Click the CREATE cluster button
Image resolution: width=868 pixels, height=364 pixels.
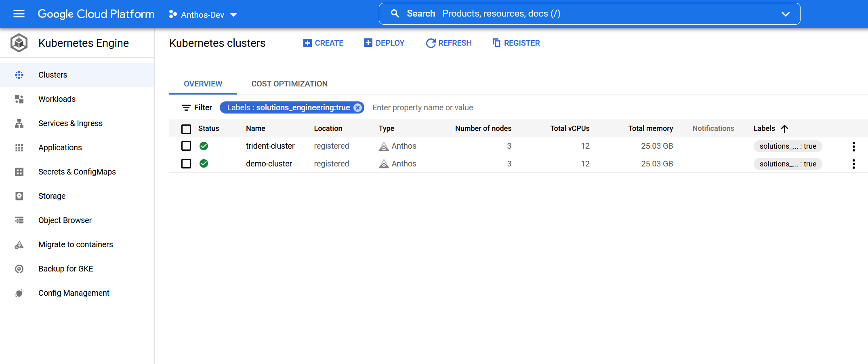click(323, 43)
